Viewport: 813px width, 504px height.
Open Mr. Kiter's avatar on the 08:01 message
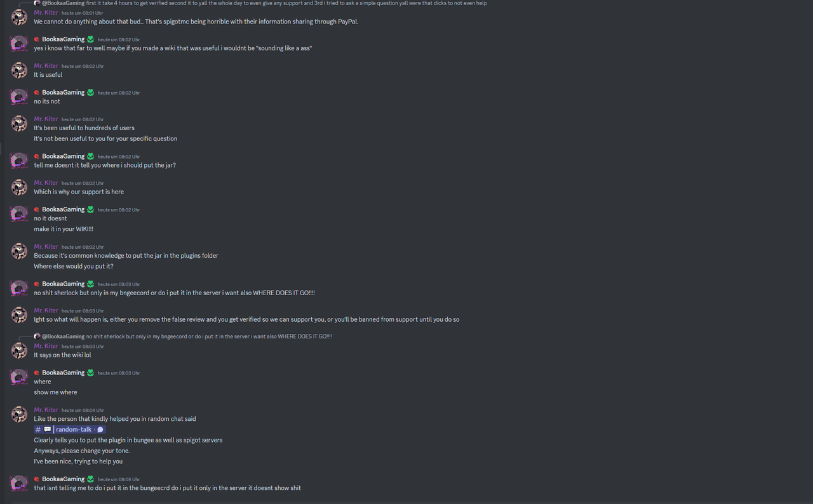tap(20, 17)
